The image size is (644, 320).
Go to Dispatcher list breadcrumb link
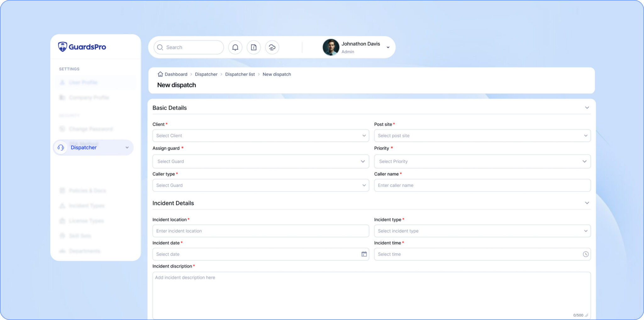coord(240,74)
